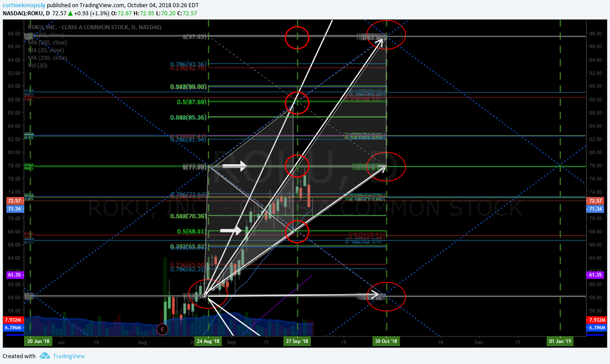Click the NASDAQ:ROKU, D symbol label
The image size is (610, 364).
[26, 13]
